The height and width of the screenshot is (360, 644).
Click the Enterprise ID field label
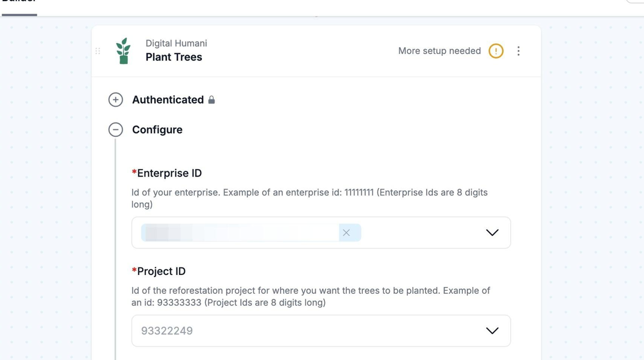click(x=169, y=173)
